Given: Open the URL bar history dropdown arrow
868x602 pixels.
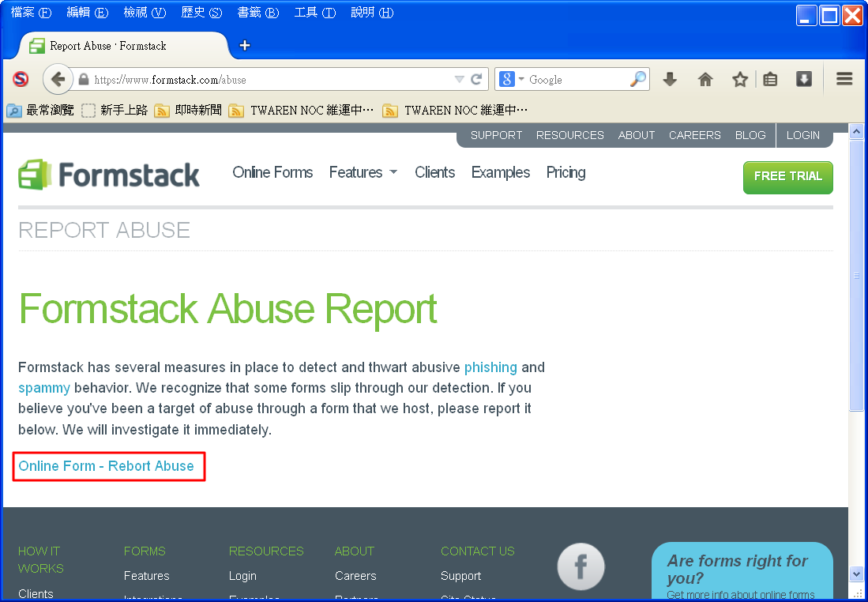Looking at the screenshot, I should [x=459, y=79].
